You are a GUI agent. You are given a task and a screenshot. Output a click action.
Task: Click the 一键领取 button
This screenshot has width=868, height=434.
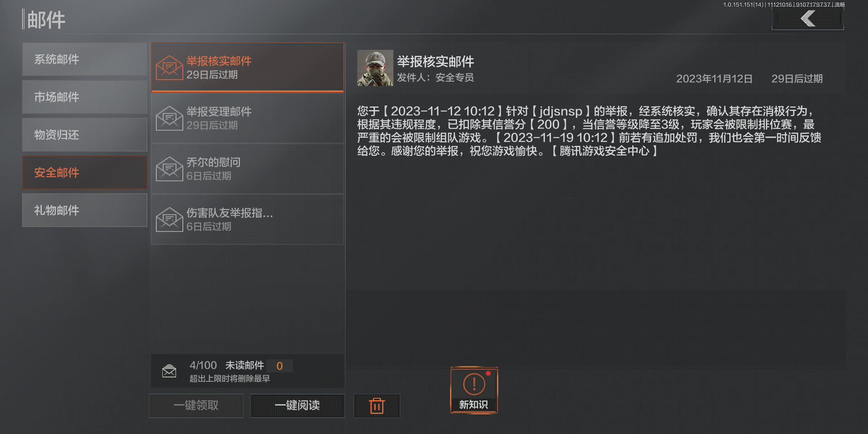(197, 405)
